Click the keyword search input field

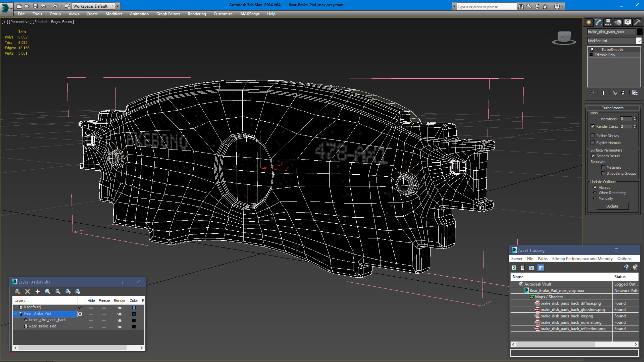click(487, 7)
